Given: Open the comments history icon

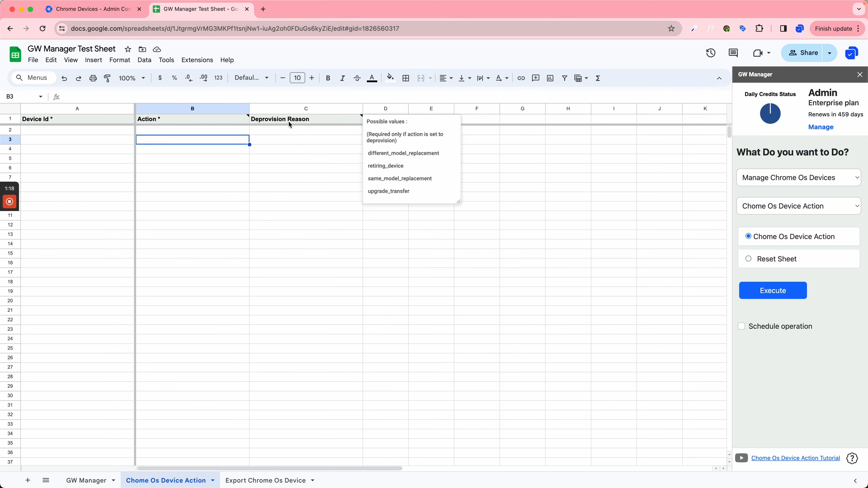Looking at the screenshot, I should click(x=733, y=53).
